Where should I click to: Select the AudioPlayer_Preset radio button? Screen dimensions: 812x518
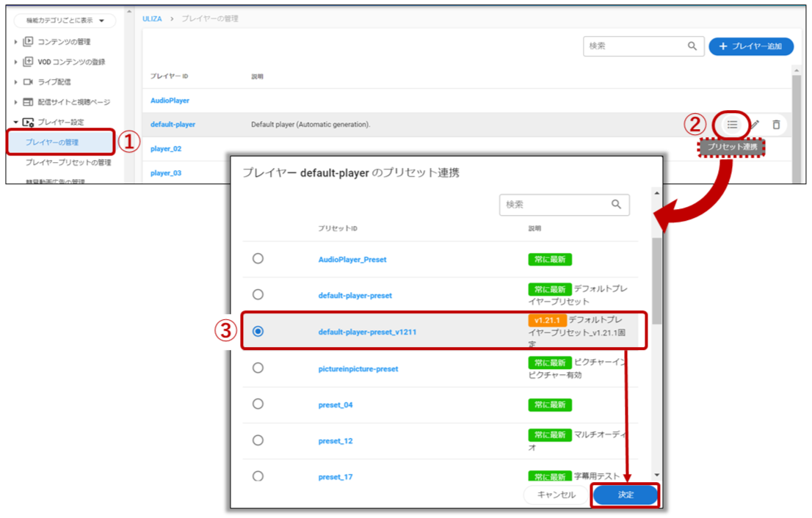click(x=258, y=258)
